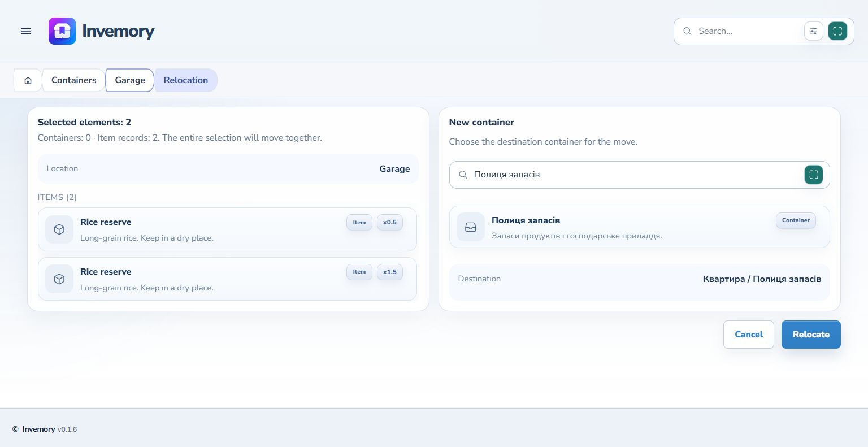Click Invemory link in footer

(38, 429)
